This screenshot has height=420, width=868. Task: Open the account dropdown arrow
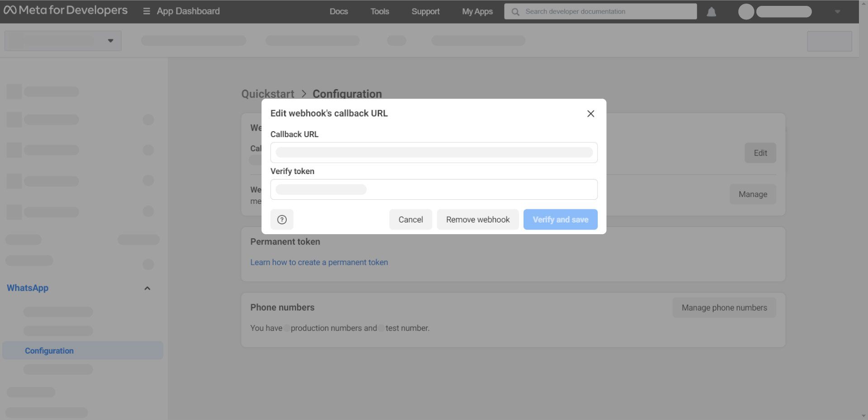(x=837, y=12)
